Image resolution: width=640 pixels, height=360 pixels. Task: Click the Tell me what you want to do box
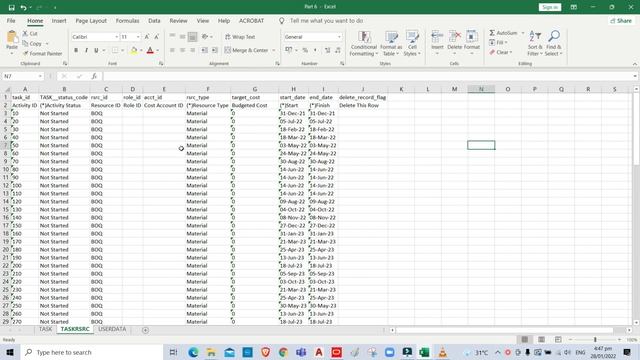click(x=327, y=20)
